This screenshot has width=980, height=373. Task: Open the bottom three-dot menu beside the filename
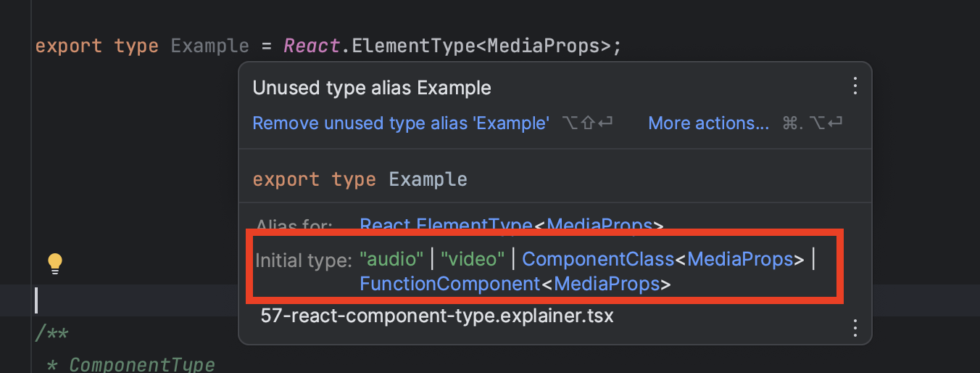(855, 328)
